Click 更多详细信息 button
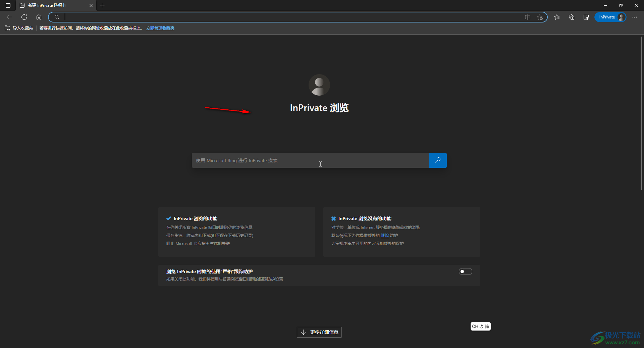644x348 pixels. (x=319, y=332)
